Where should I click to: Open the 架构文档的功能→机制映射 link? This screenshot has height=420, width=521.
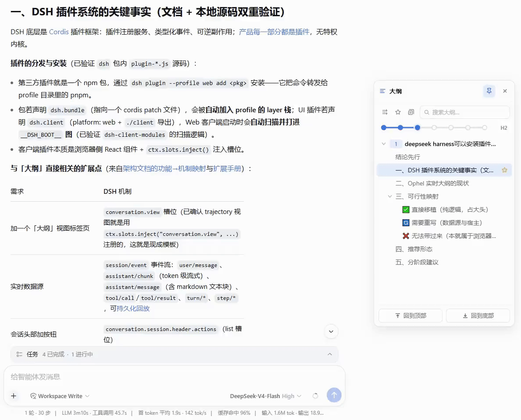click(x=164, y=169)
